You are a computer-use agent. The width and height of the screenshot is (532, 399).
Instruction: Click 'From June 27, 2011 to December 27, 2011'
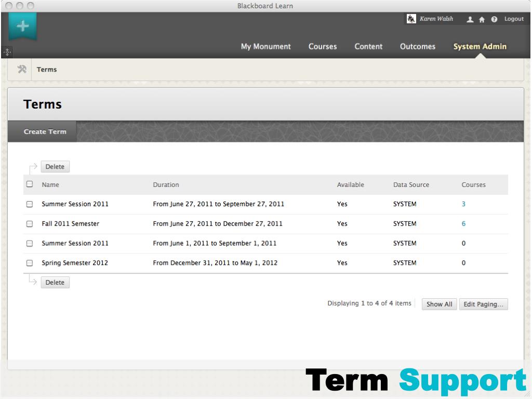[x=218, y=223]
